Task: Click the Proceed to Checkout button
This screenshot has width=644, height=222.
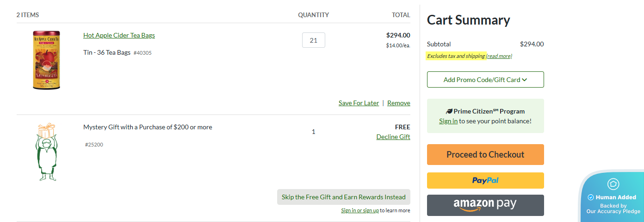Action: 485,154
